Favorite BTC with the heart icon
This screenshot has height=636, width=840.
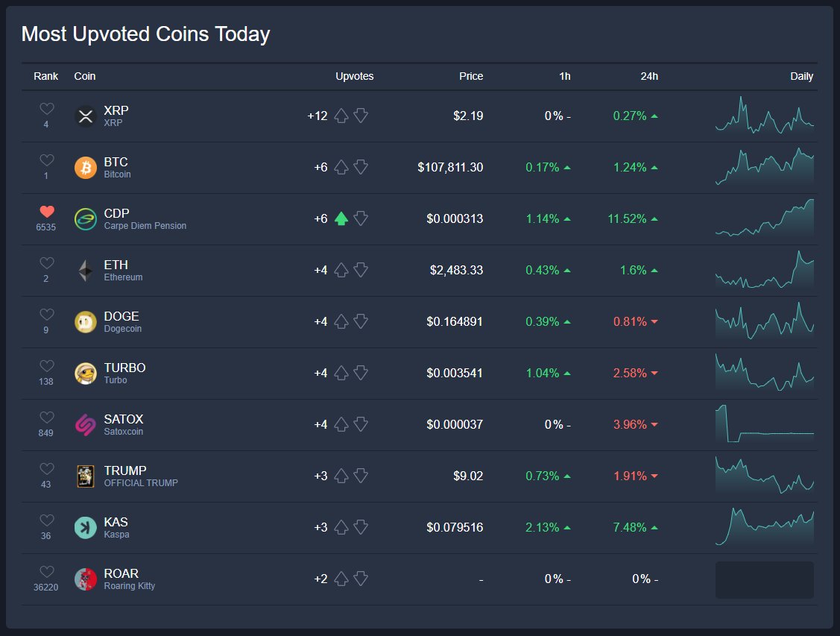click(47, 160)
